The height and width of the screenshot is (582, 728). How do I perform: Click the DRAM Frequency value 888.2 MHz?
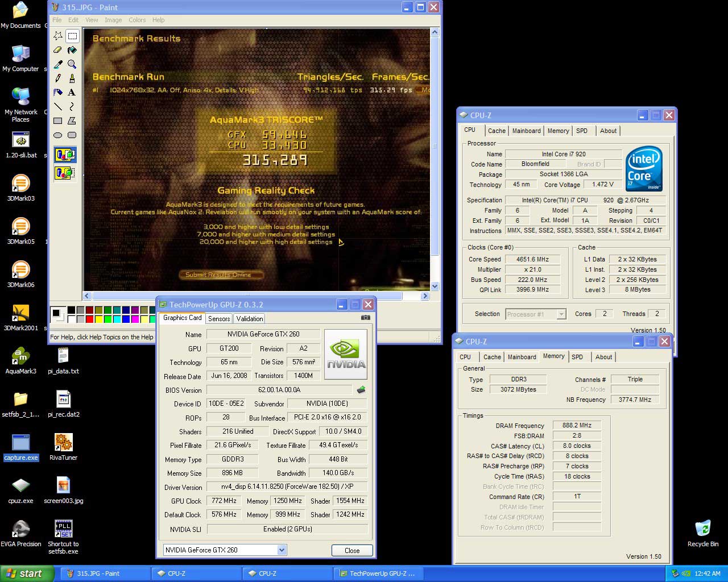(577, 425)
